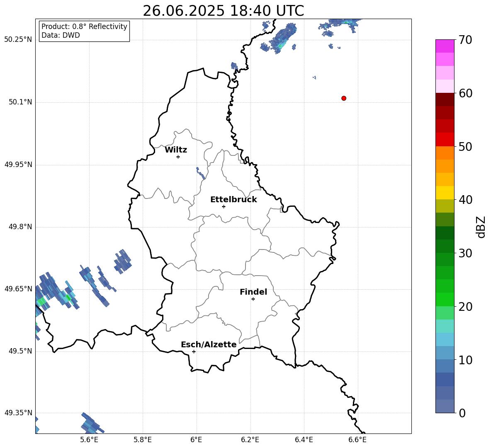
Task: Click the small radar echo southeast of Wiltz
Action: tap(200, 173)
